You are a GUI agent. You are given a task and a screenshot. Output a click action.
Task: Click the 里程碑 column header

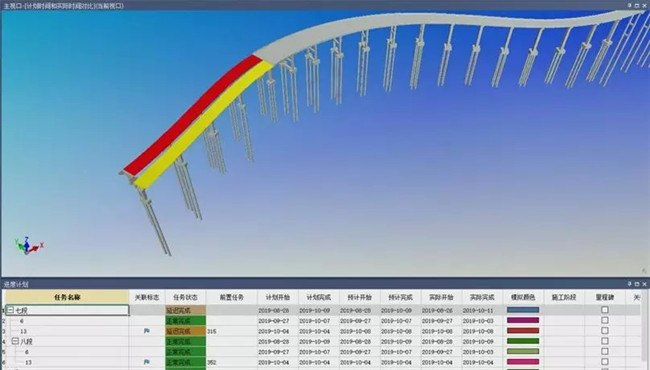click(605, 297)
